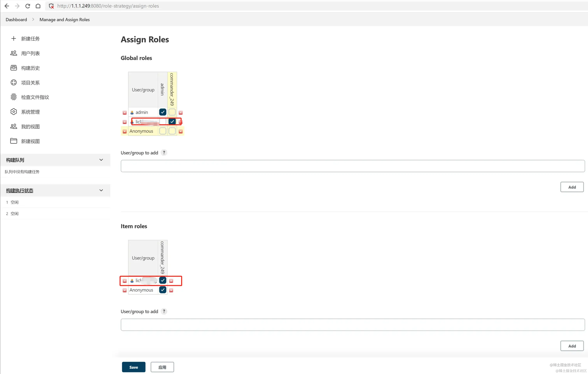Open 我的视图 sidebar item
The height and width of the screenshot is (374, 588).
tap(30, 127)
